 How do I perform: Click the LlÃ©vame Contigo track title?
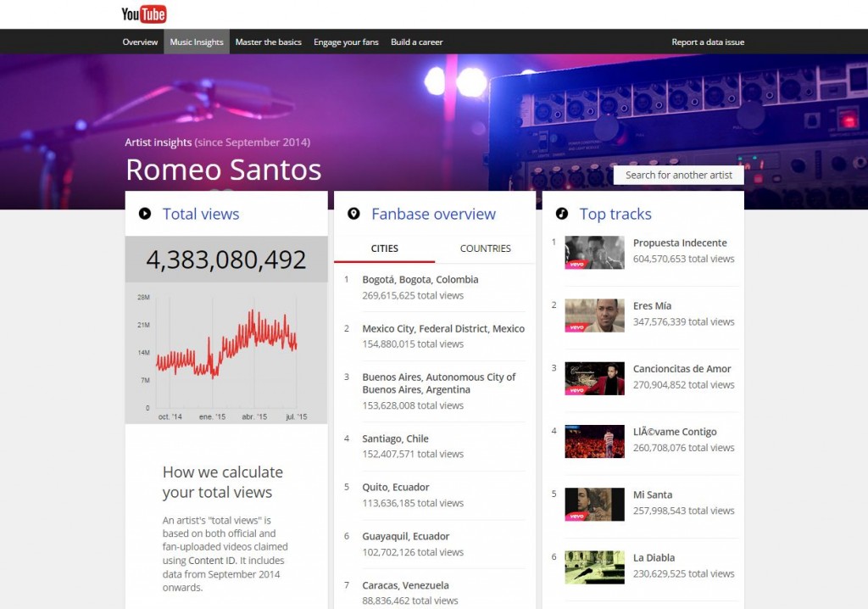(675, 432)
